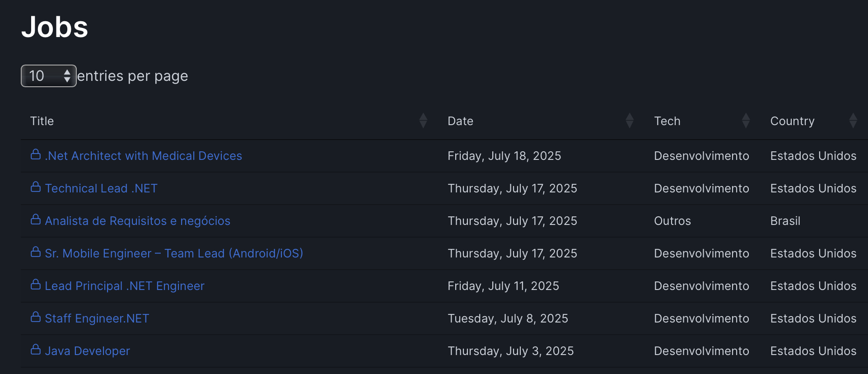This screenshot has width=868, height=374.
Task: Click lock icon beside Technical Lead .NET
Action: coord(36,187)
